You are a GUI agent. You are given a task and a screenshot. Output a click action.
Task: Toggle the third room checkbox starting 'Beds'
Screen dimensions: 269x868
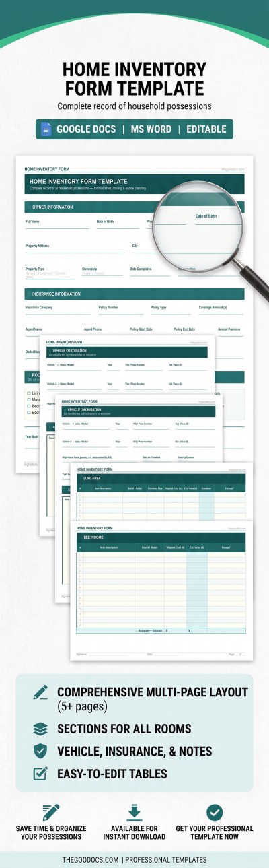28,405
